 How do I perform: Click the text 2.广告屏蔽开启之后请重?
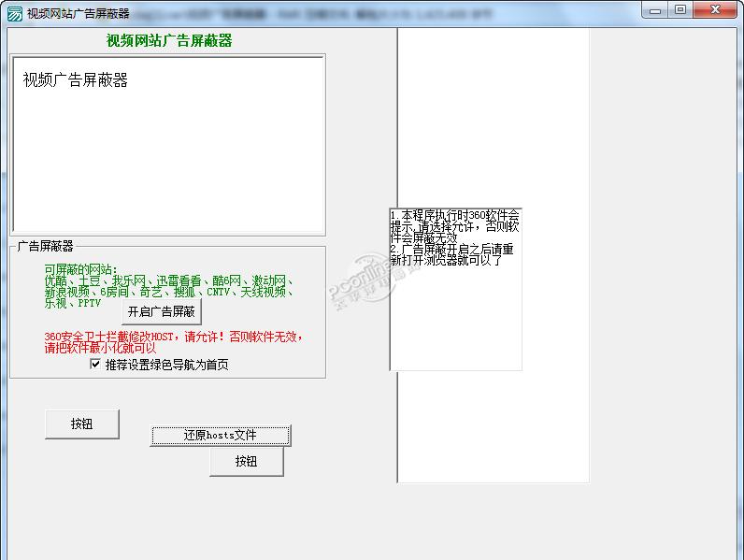click(451, 250)
